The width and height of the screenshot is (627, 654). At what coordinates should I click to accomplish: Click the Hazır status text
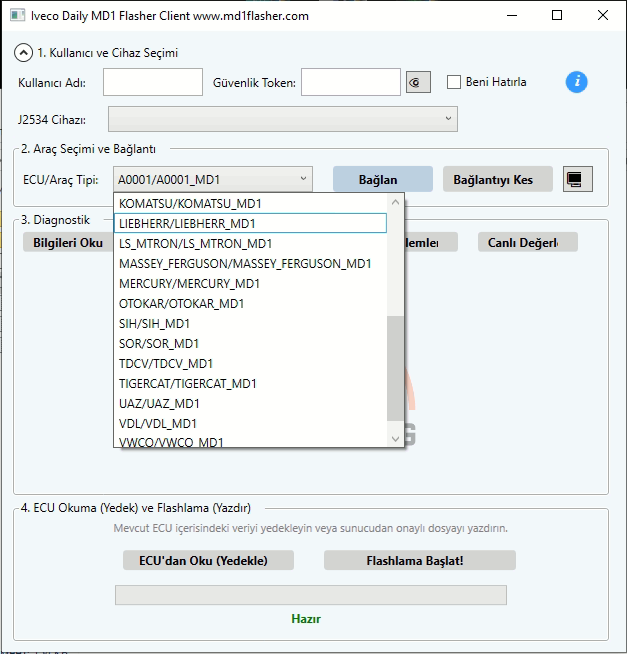click(x=306, y=619)
